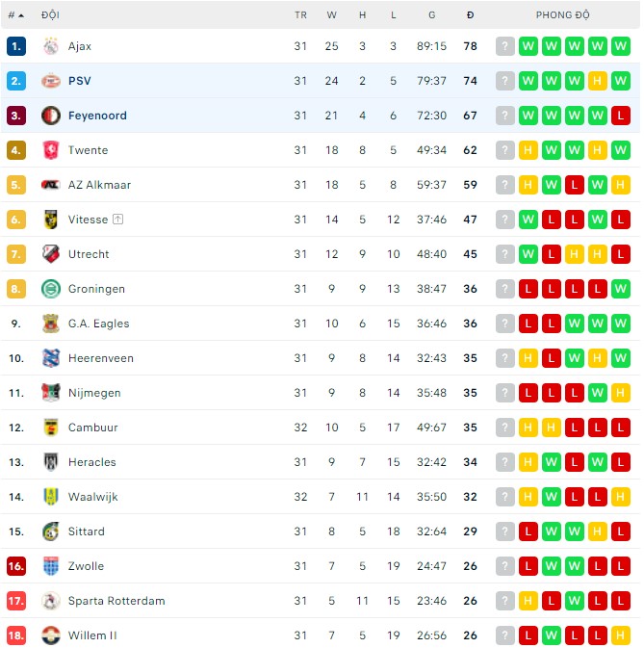Click the Twente club badge
Screen dimensions: 644x648
(x=51, y=150)
